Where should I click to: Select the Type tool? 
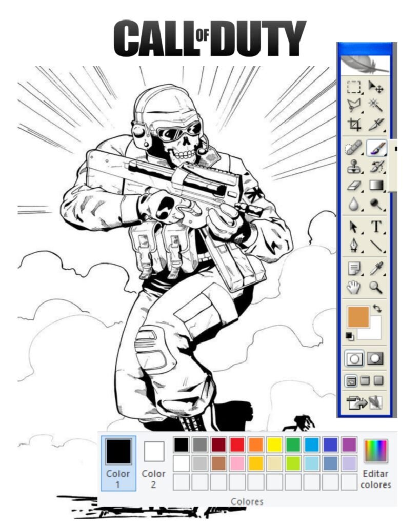coord(376,227)
